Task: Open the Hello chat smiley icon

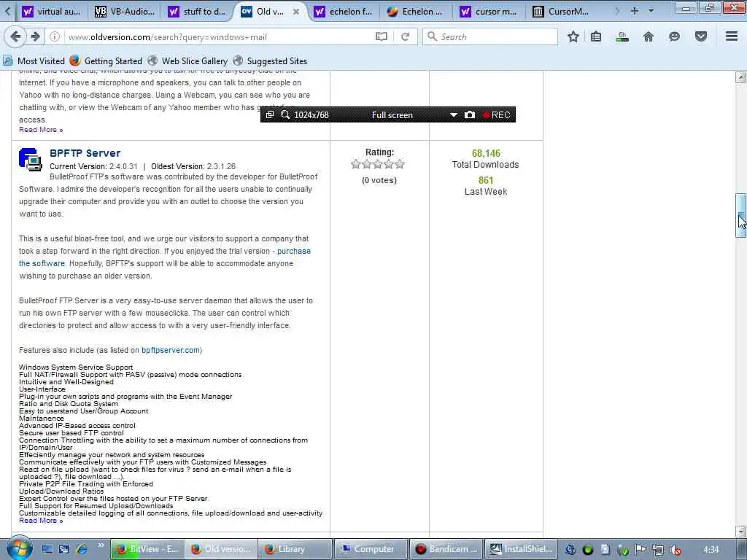Action: click(x=674, y=36)
